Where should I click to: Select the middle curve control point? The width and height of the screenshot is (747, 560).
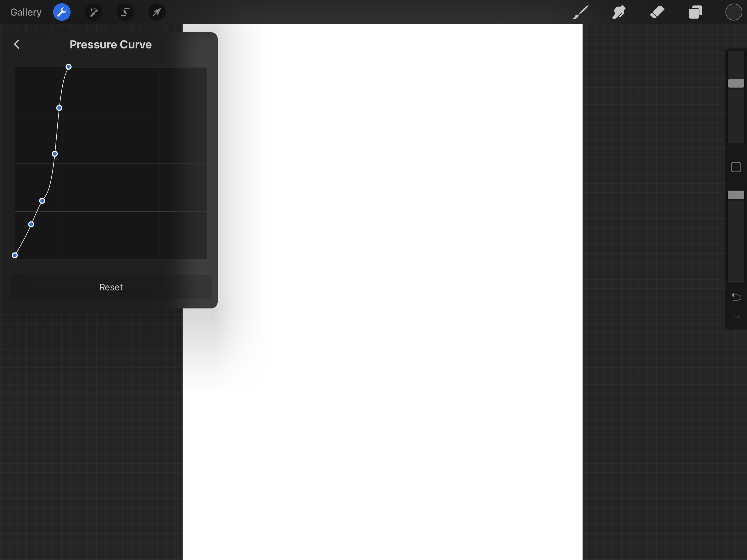click(x=55, y=154)
